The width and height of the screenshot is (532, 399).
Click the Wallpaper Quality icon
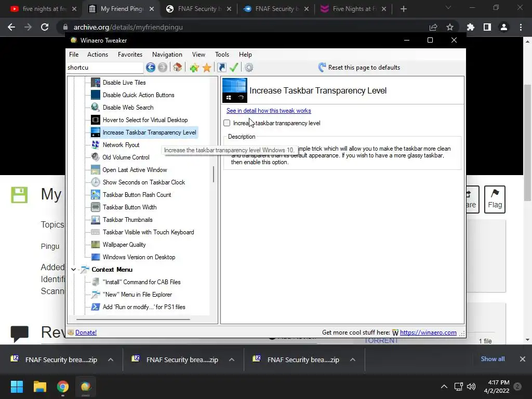(96, 245)
